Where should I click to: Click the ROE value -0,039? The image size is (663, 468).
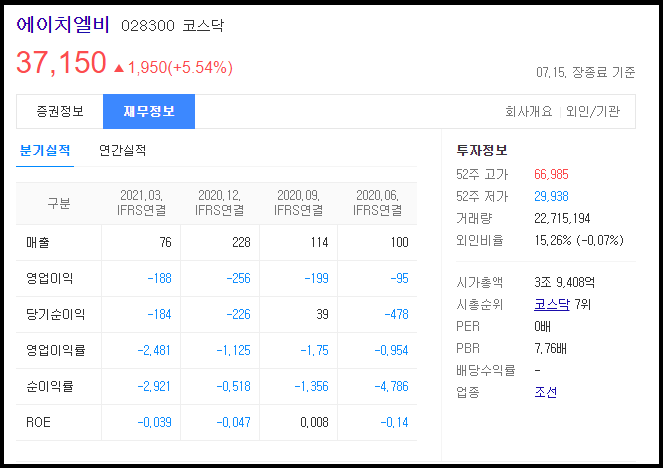click(x=154, y=422)
